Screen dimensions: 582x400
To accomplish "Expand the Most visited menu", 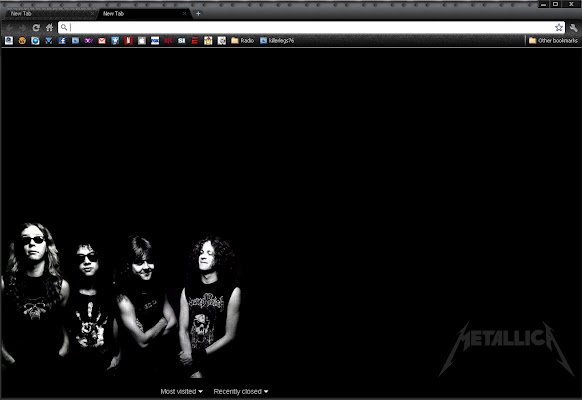I will coord(182,391).
